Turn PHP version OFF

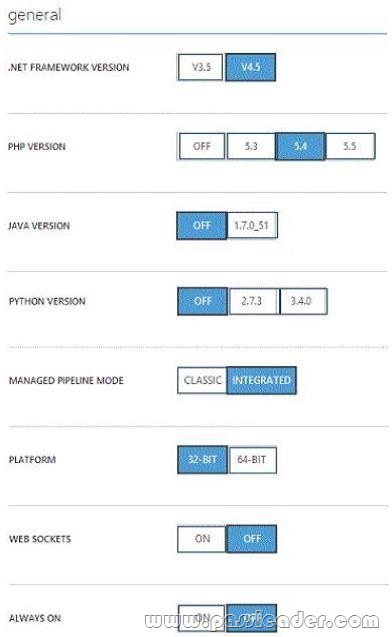coord(201,146)
